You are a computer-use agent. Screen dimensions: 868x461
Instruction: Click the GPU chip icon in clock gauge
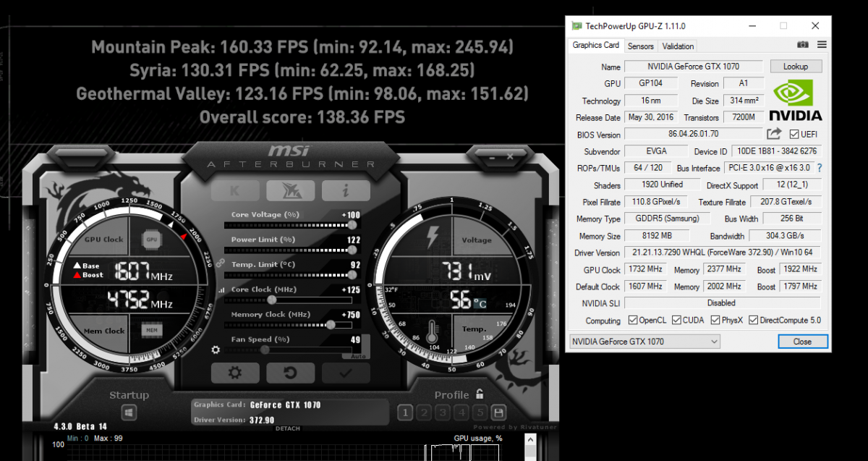[151, 240]
